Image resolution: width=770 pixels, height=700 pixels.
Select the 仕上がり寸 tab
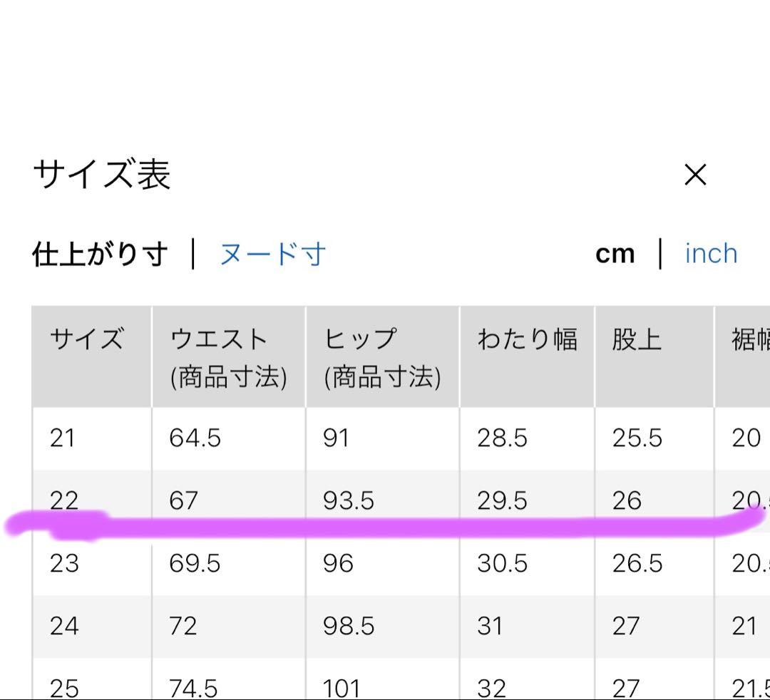(x=101, y=254)
